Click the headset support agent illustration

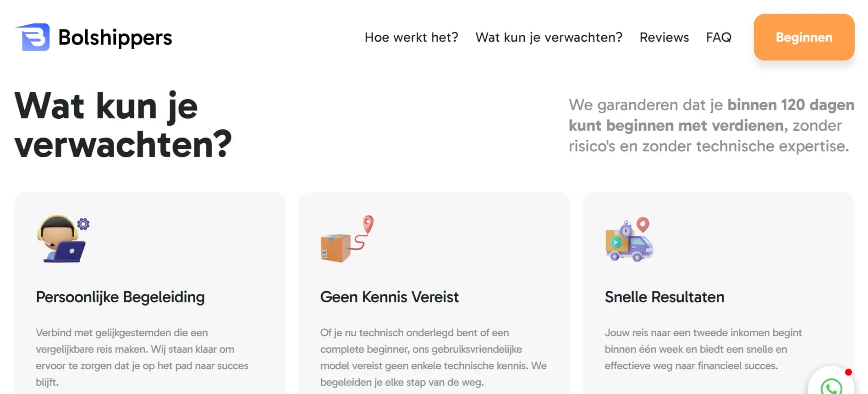point(63,239)
